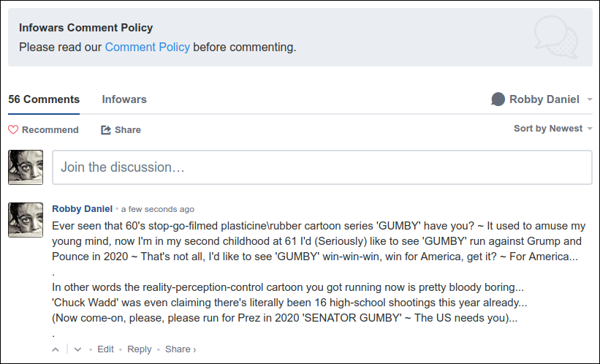Open the Comment Policy link
Screen dimensions: 600x364
[147, 48]
